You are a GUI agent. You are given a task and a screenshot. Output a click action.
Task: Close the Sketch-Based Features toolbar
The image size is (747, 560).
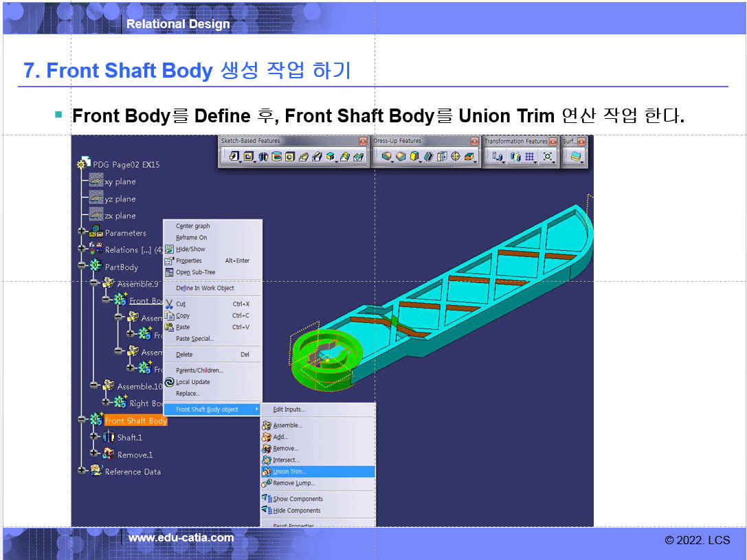(363, 141)
